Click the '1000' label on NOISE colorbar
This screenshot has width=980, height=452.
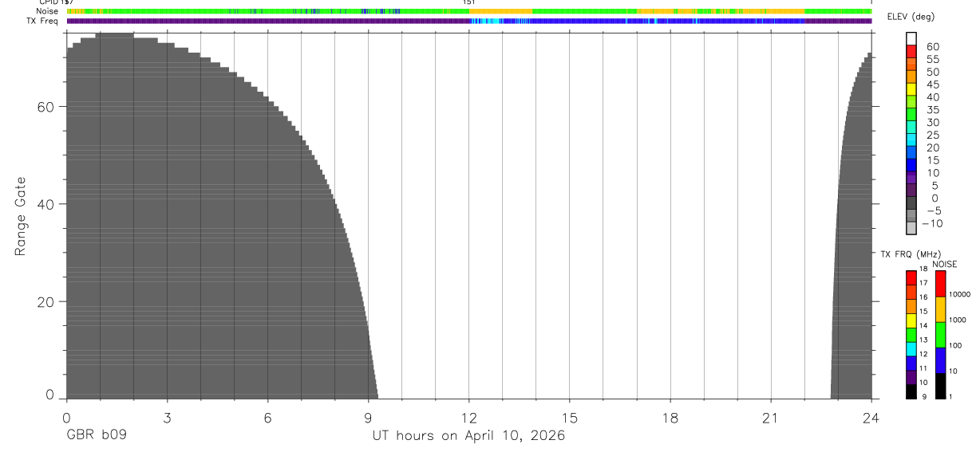(x=957, y=320)
